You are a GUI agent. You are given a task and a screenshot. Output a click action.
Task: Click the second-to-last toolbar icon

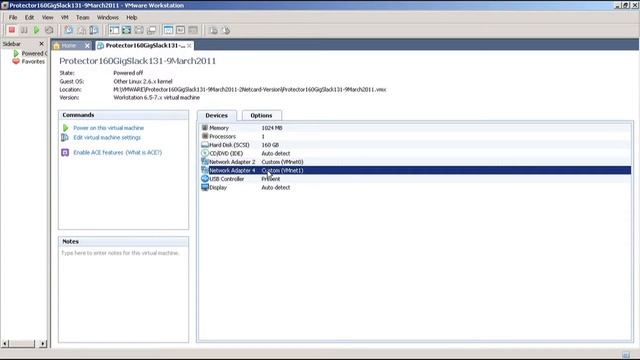point(213,30)
